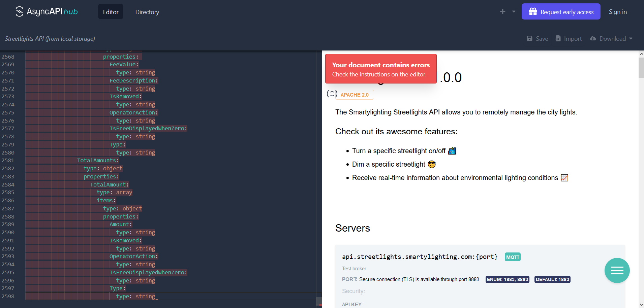Click the Streetlights API document title
Screen dimensions: 644x308
coord(50,39)
